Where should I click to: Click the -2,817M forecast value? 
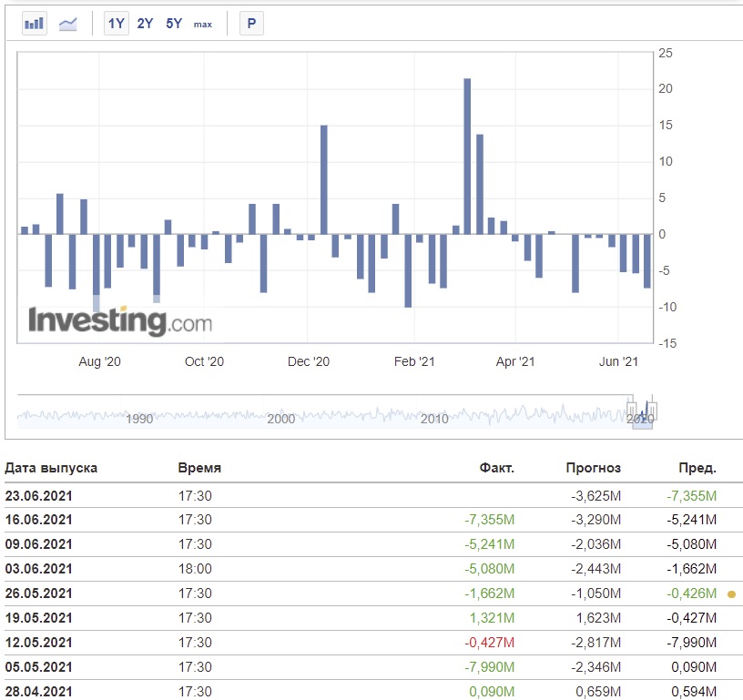click(x=595, y=643)
